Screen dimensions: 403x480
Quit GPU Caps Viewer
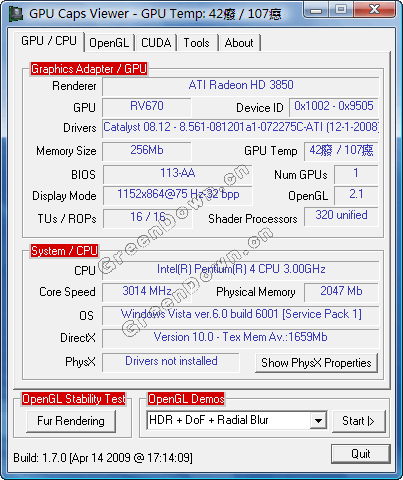(361, 454)
